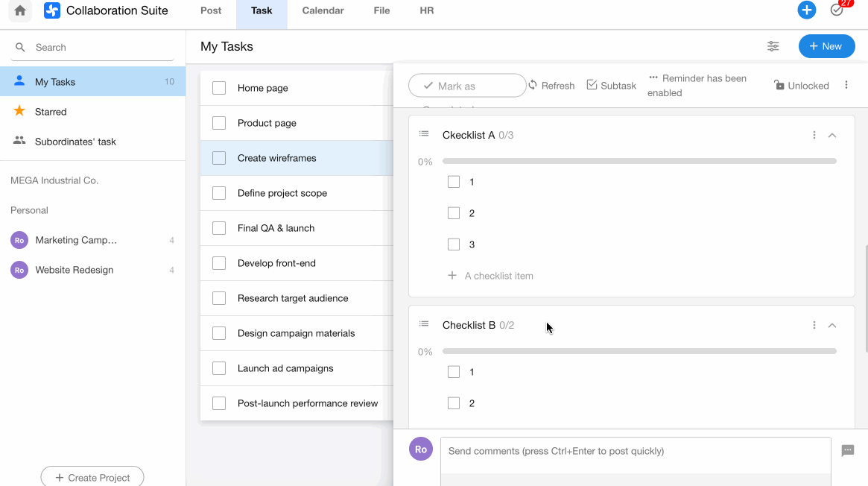The height and width of the screenshot is (486, 868).
Task: Click the New task button
Action: point(826,46)
